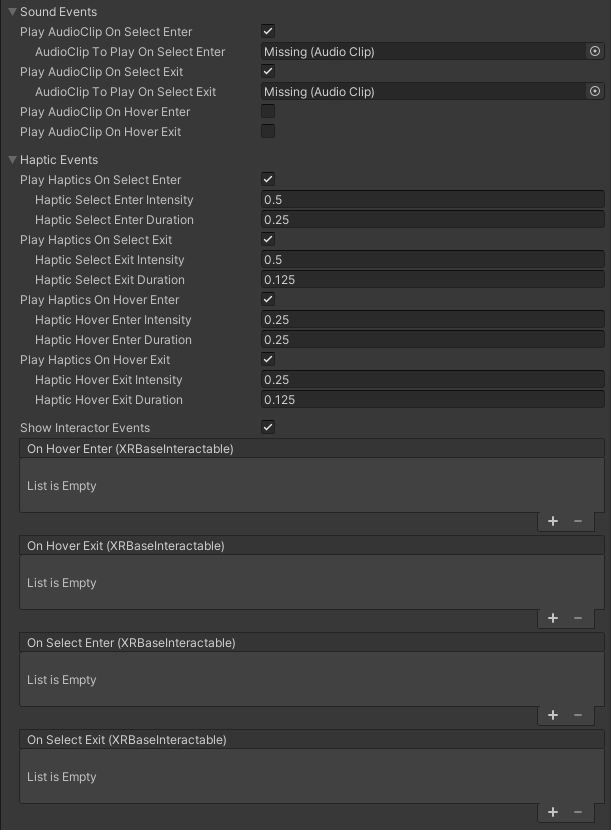The image size is (611, 830).
Task: Add listener to On Hover Exit event
Action: 553,618
